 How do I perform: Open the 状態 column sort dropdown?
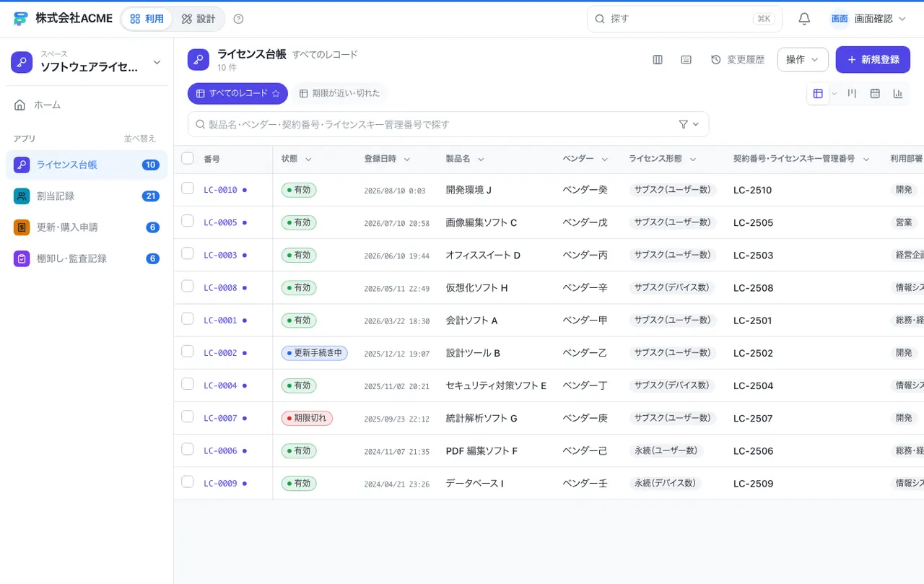(x=308, y=159)
